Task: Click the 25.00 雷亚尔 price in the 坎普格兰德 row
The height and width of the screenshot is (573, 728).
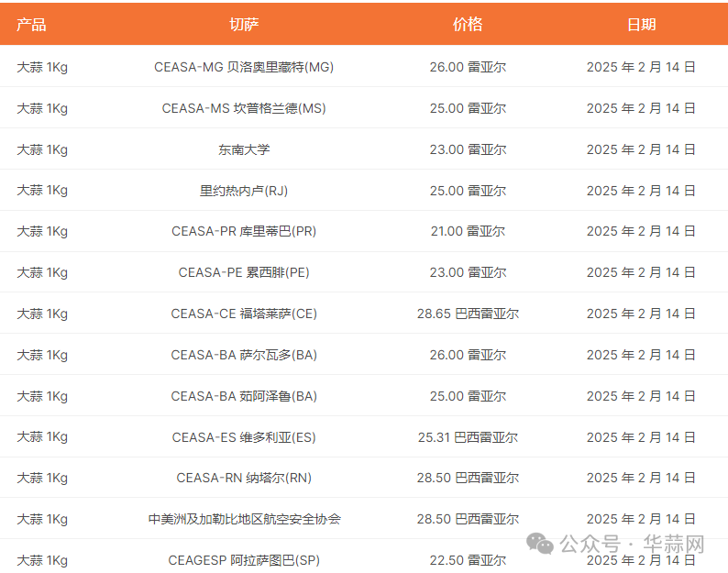Action: (468, 109)
